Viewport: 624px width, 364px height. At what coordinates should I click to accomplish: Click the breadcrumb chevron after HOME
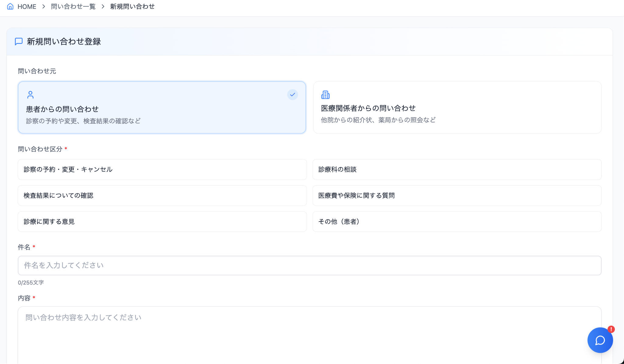44,6
